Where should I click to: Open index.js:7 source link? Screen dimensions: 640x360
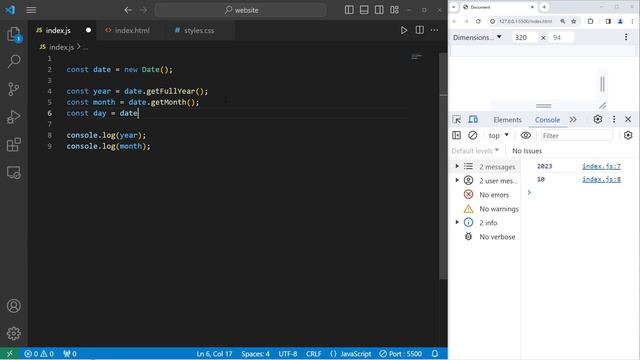(601, 166)
